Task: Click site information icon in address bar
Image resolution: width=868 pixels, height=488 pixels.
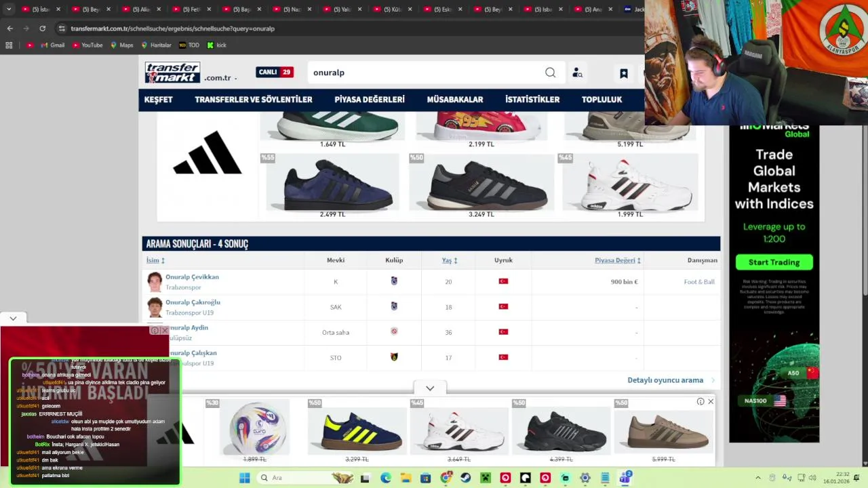Action: [x=62, y=28]
